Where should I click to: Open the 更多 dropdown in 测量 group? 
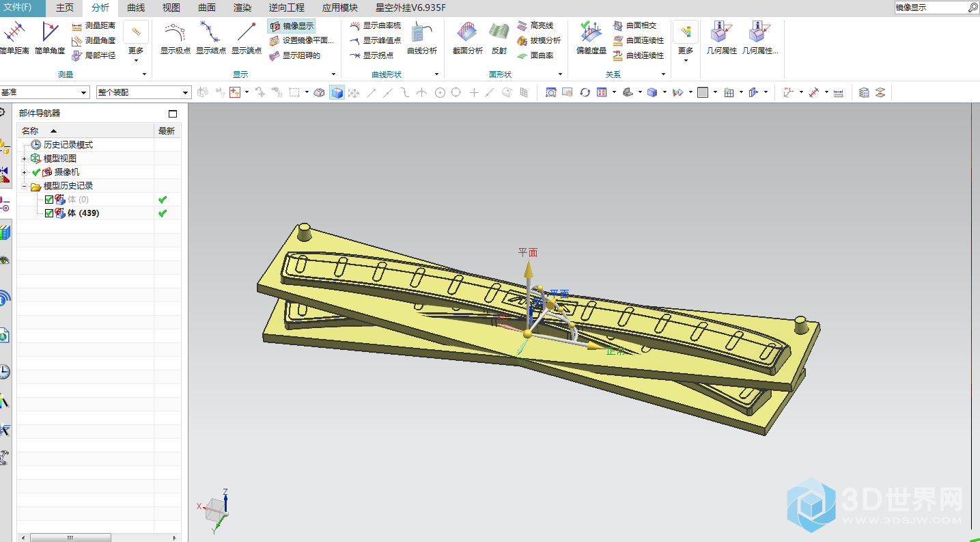pyautogui.click(x=136, y=42)
